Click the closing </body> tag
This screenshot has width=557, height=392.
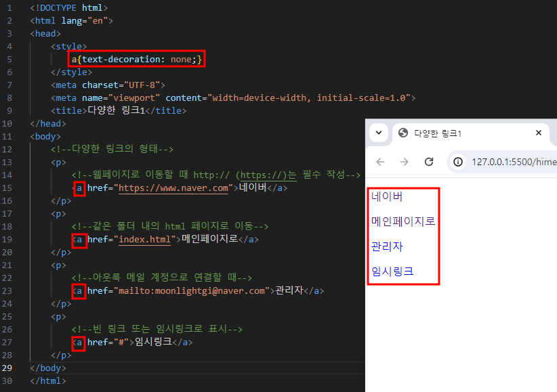(x=48, y=368)
